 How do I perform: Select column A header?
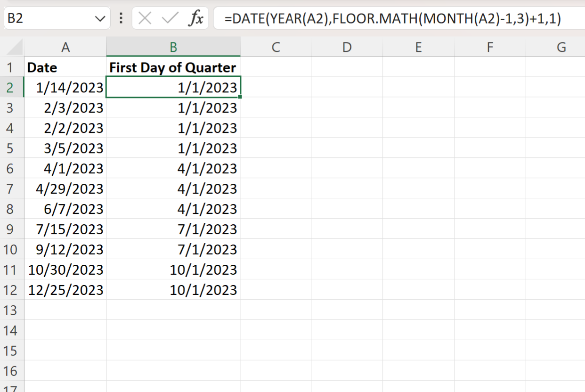pos(65,47)
